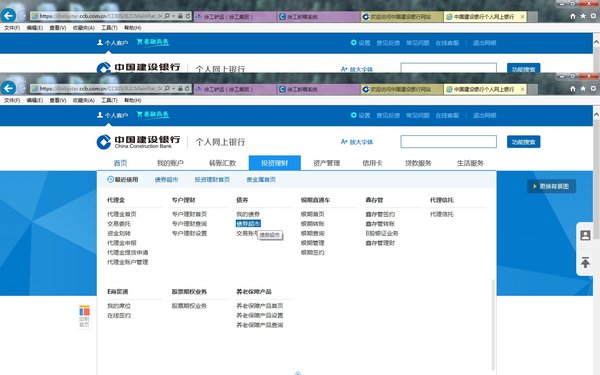
Task: Open home page icon in the fully visible browser's toolbar
Action: point(572,88)
